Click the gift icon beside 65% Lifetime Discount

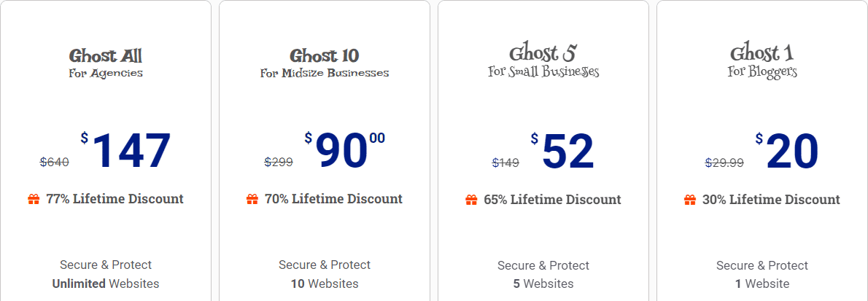[x=471, y=200]
